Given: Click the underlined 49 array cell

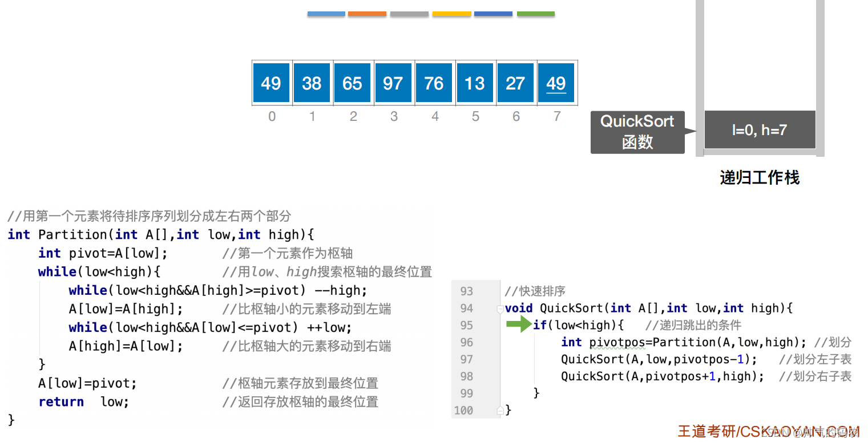Looking at the screenshot, I should 556,83.
